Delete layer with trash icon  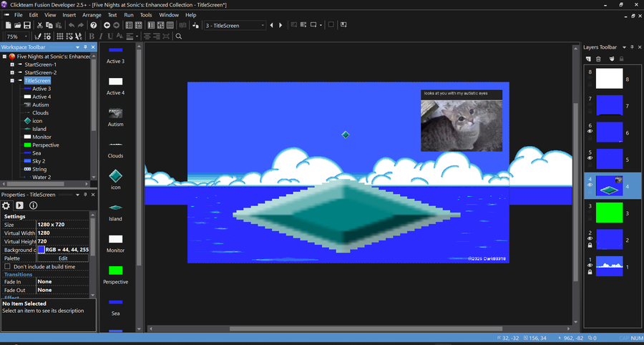[598, 59]
